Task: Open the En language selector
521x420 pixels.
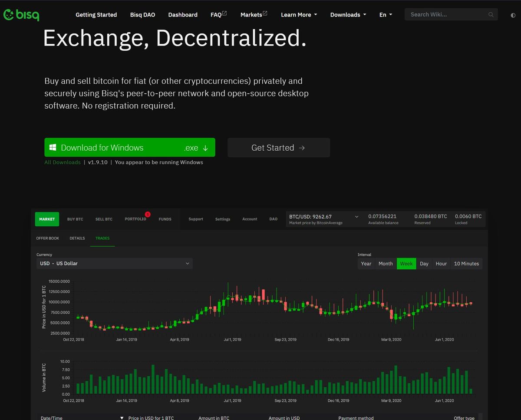Action: [386, 15]
